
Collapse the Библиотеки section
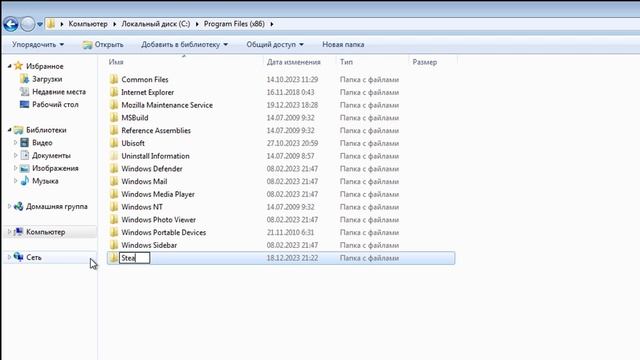[x=9, y=130]
